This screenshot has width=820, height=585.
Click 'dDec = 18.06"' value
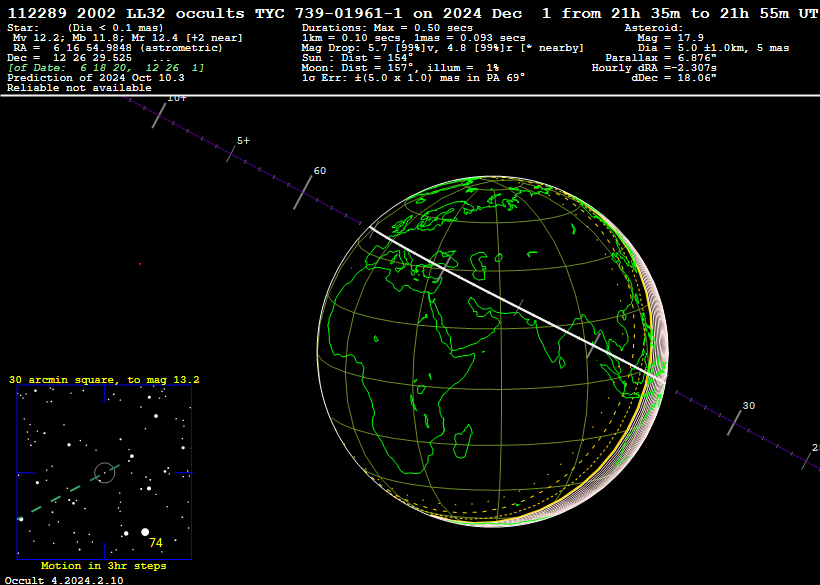tap(674, 78)
